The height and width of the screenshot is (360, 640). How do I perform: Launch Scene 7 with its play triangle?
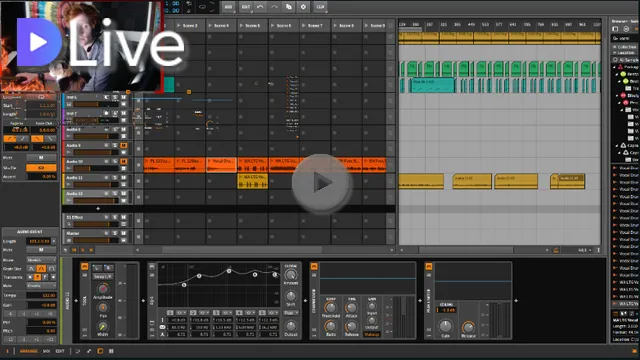point(304,25)
